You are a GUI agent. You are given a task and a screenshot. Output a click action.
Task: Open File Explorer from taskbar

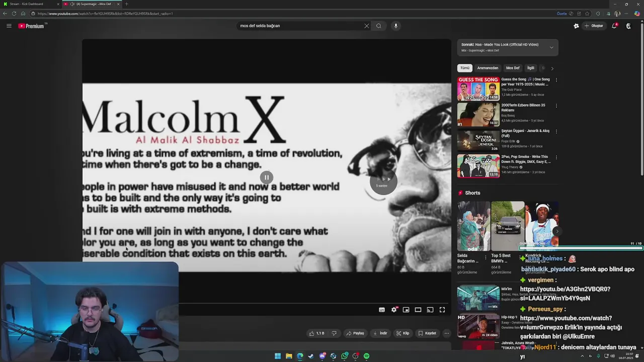click(289, 356)
